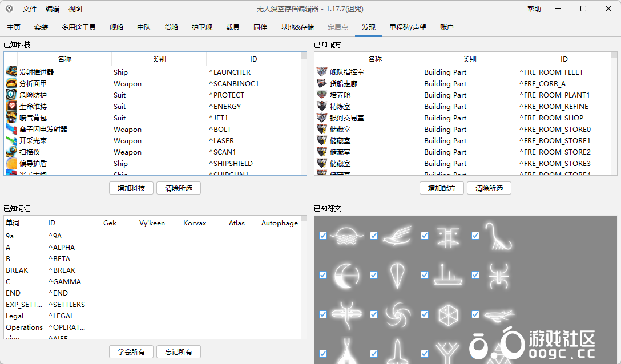This screenshot has height=364, width=621.
Task: Select the Legal word row
Action: 154,316
